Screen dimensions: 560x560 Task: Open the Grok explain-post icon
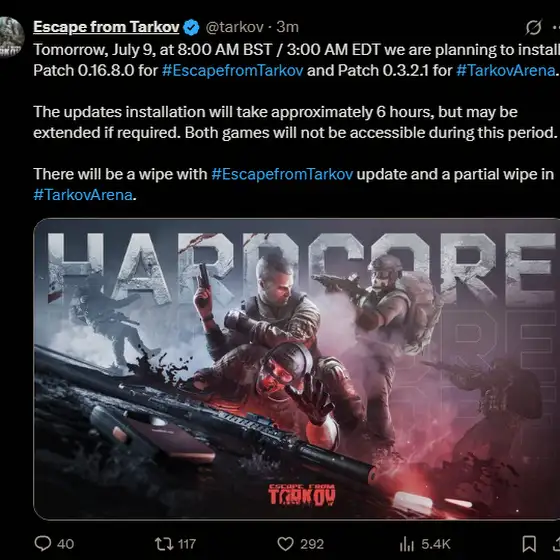point(534,27)
